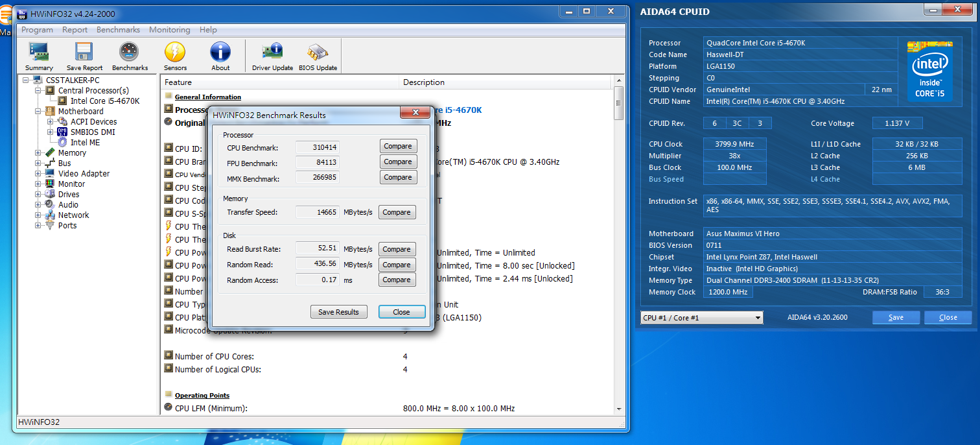The width and height of the screenshot is (980, 445).
Task: Click Compare next to CPU Benchmark
Action: coord(398,147)
